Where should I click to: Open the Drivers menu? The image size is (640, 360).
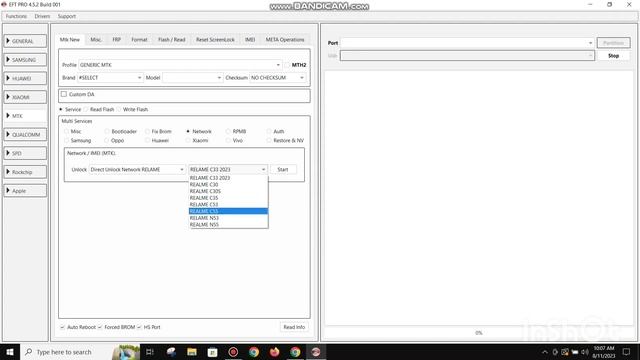click(42, 16)
